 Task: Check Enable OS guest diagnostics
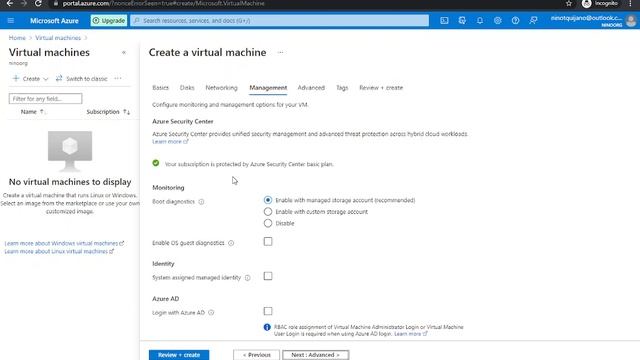point(268,242)
